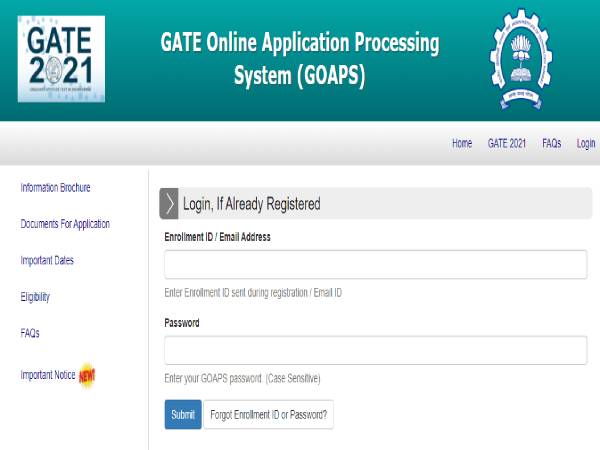View the Important Dates link
Screen dimensions: 600x450
coord(47,261)
